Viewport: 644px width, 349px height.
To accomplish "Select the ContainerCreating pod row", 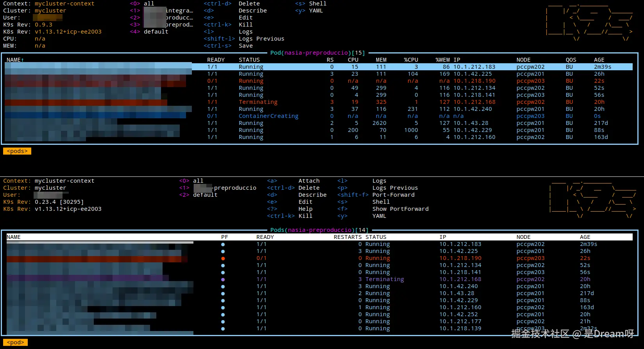I will (x=318, y=116).
